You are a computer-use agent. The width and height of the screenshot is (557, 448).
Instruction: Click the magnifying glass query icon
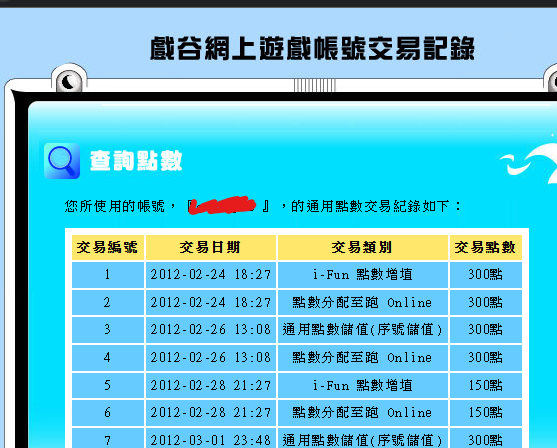[x=62, y=161]
